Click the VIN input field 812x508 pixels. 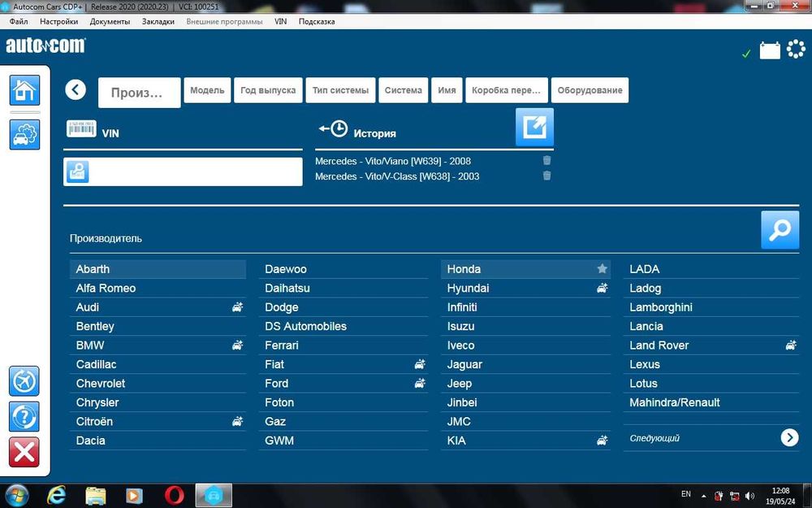(x=183, y=172)
